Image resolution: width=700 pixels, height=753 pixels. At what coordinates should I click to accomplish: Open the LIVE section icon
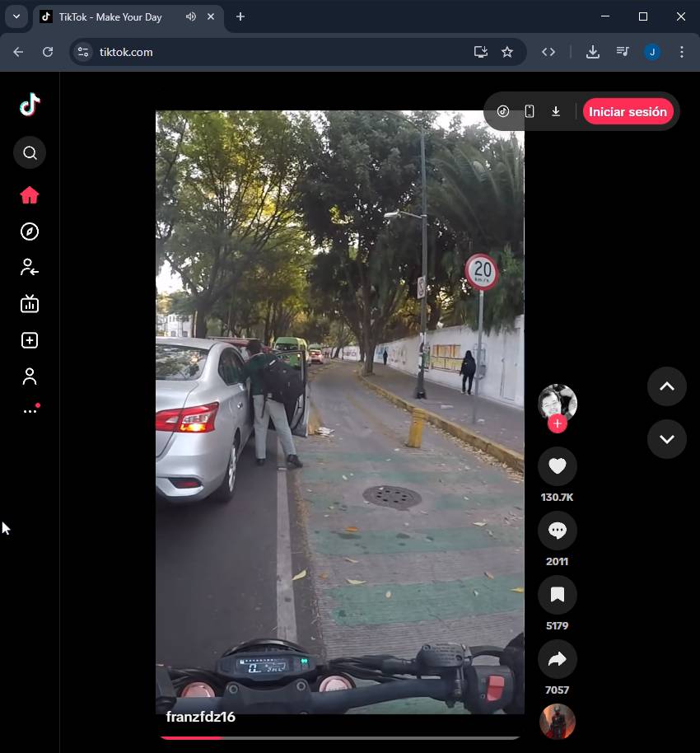point(30,304)
